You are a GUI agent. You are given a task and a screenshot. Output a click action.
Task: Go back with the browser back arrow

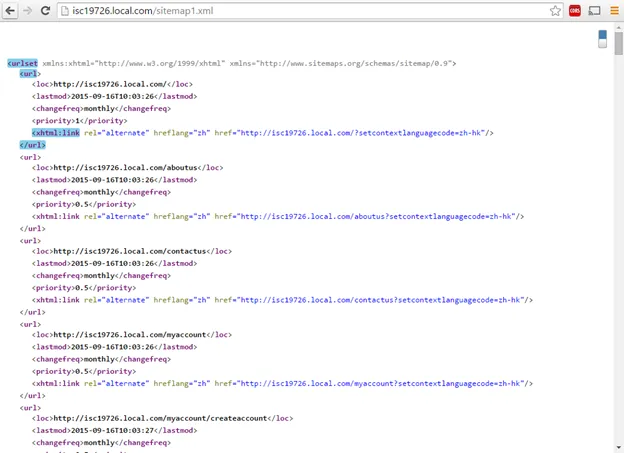click(x=10, y=11)
